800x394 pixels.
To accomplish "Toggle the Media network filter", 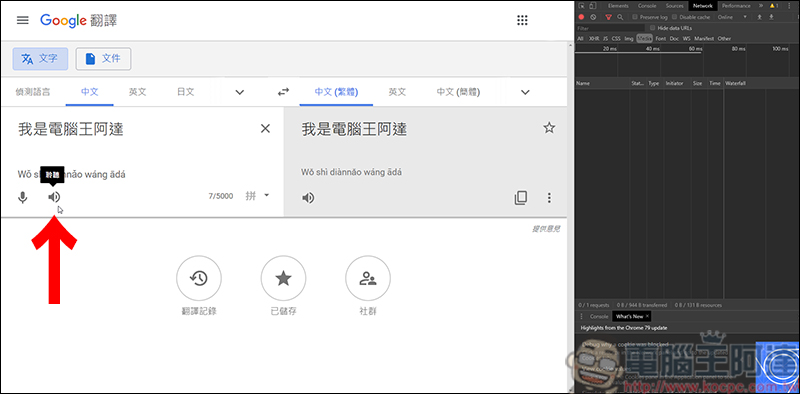I will click(645, 38).
